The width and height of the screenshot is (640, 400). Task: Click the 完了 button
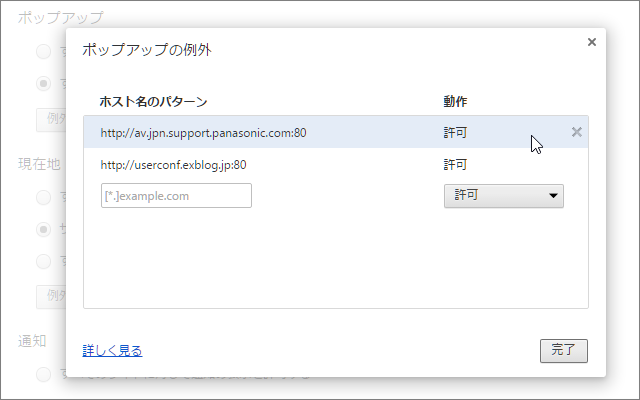[564, 351]
